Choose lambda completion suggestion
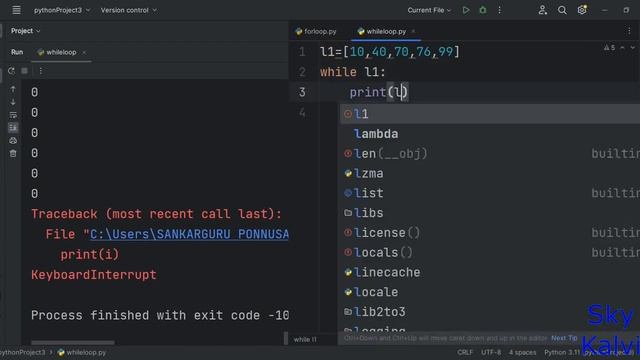640x360 pixels. (490, 134)
